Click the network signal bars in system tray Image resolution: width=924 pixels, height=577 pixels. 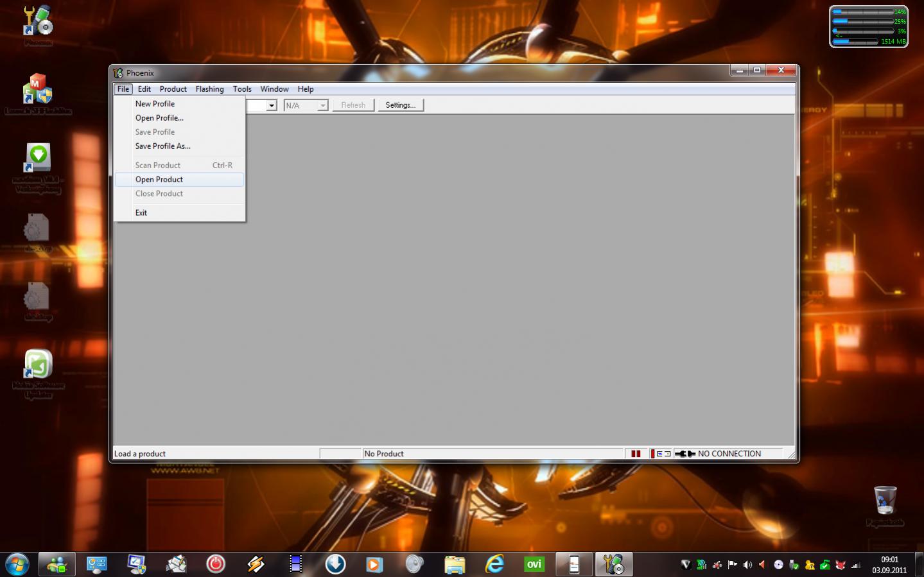click(855, 565)
